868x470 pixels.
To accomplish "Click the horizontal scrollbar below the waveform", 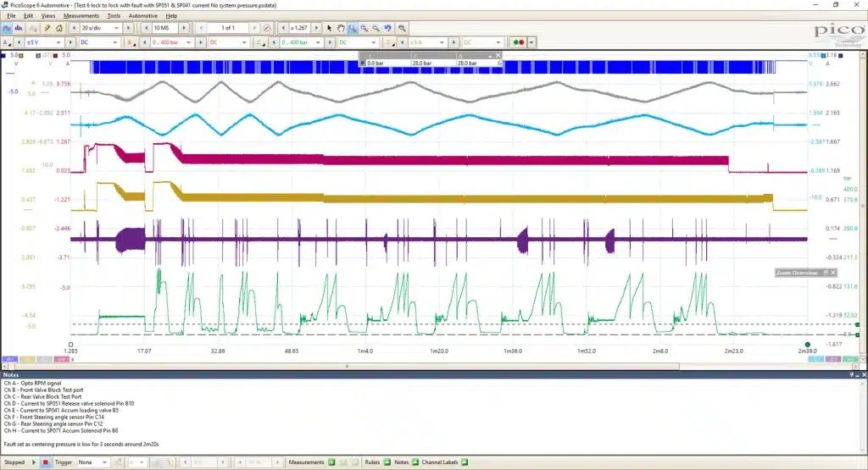I will point(347,366).
